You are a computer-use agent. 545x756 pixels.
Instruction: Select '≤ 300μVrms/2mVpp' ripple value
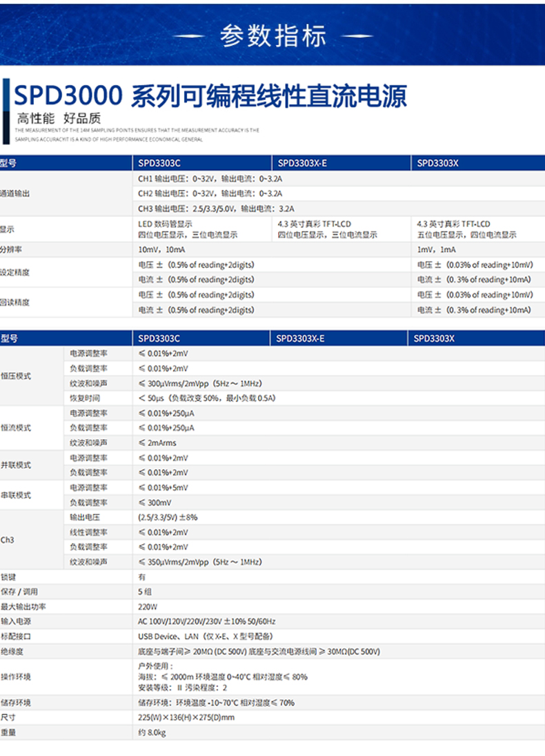199,384
